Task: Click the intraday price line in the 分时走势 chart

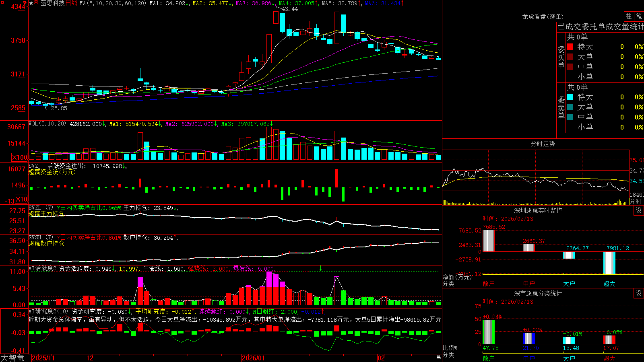Action: coord(535,180)
